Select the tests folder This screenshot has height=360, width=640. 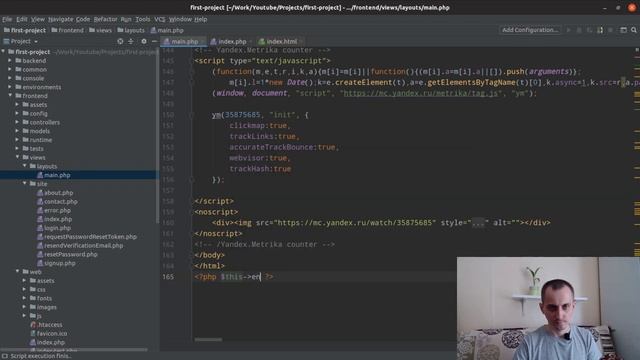pos(33,149)
